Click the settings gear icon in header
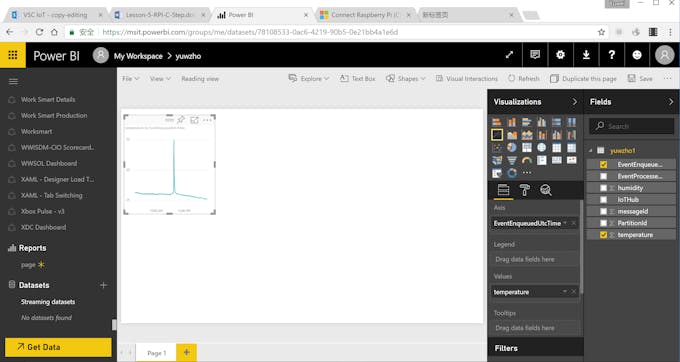The image size is (680, 362). pos(560,55)
